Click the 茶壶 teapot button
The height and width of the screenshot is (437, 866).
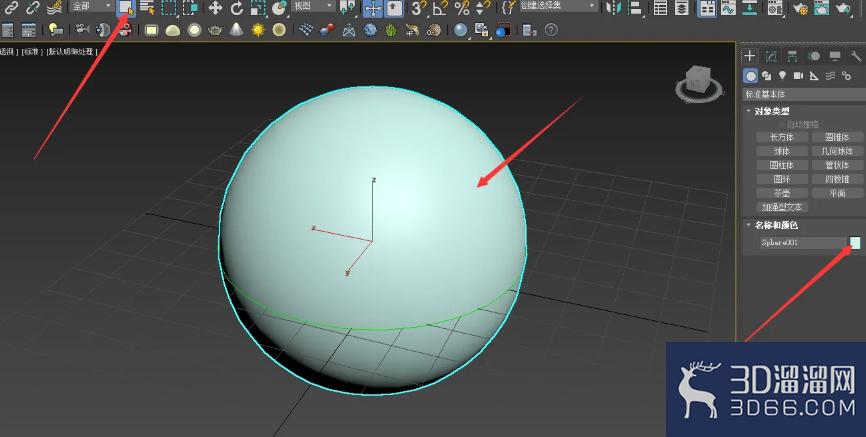click(782, 193)
